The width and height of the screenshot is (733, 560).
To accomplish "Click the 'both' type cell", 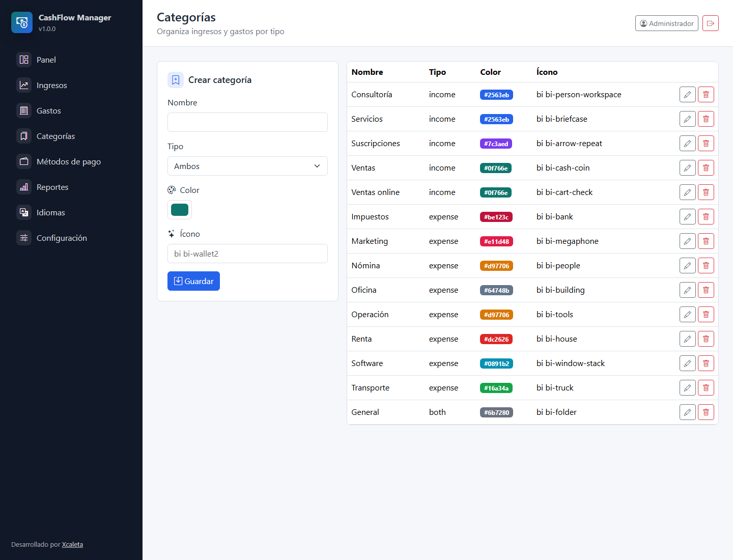I will tap(437, 412).
